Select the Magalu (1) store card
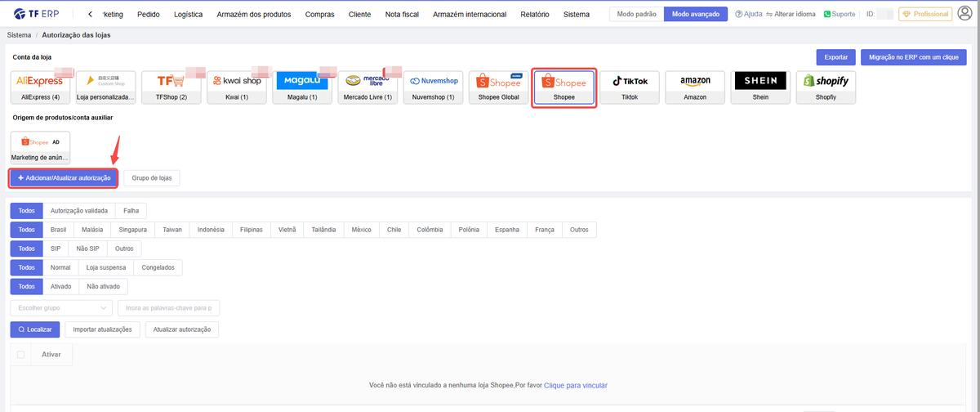 [x=302, y=87]
